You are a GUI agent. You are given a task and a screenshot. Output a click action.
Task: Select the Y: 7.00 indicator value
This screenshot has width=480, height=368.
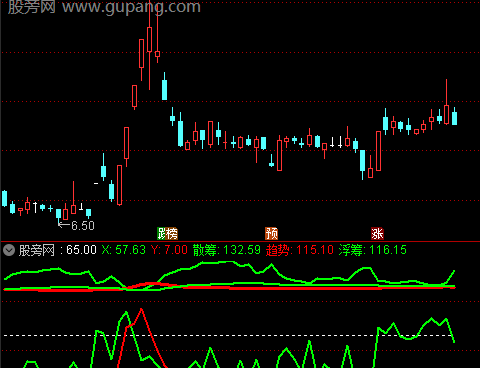pos(169,250)
